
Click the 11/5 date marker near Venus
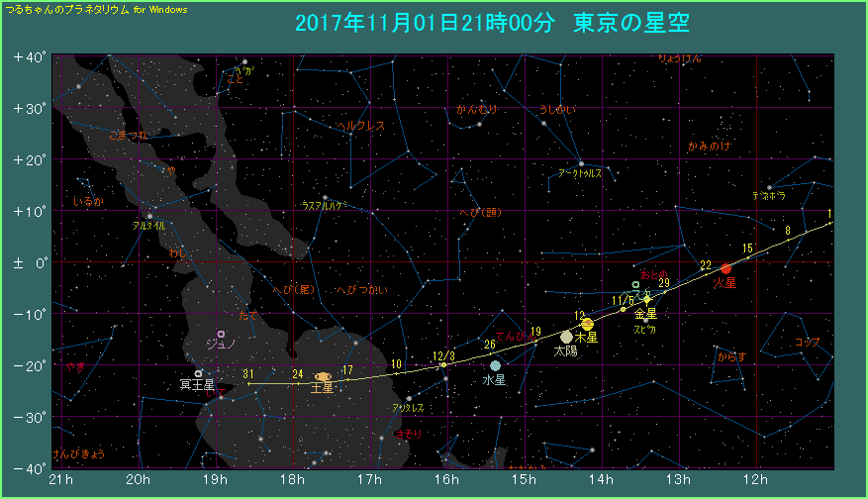pyautogui.click(x=624, y=300)
